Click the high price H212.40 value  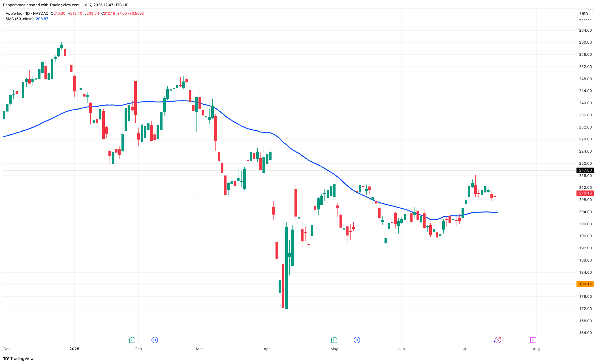point(75,13)
